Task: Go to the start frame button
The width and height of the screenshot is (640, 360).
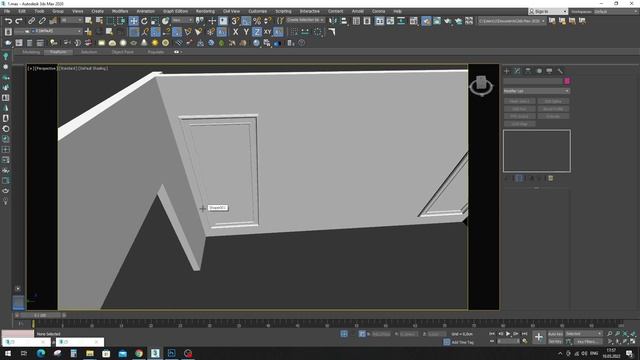Action: pos(491,334)
